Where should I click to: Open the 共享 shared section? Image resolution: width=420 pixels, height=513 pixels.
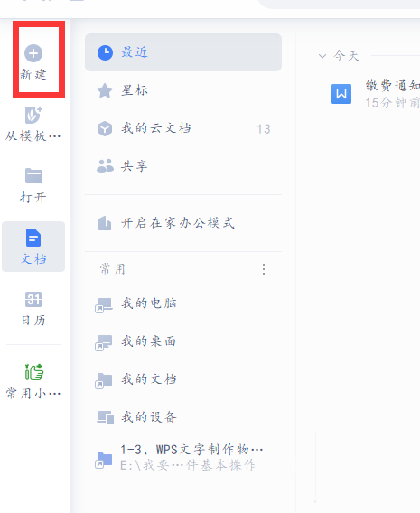[x=183, y=166]
